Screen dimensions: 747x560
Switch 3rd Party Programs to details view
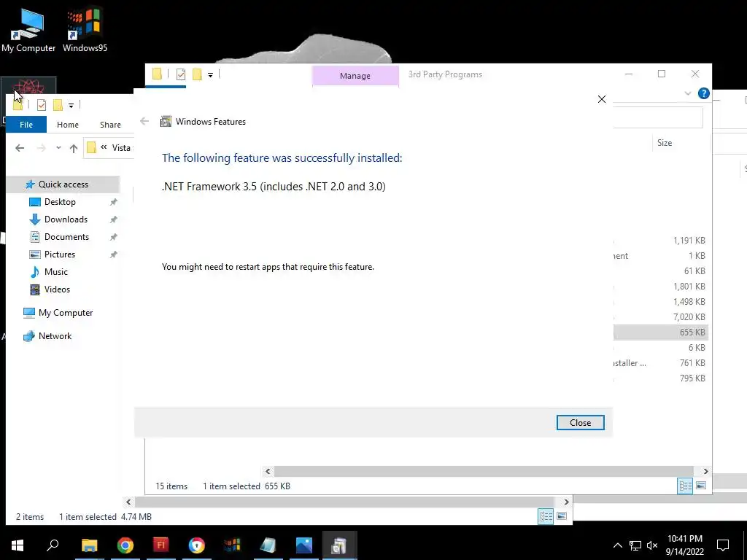[685, 486]
